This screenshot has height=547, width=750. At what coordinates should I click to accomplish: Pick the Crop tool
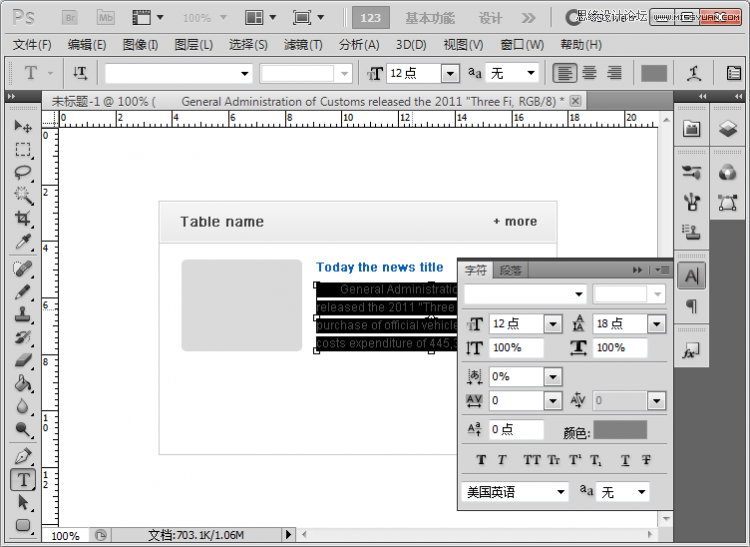coord(23,218)
